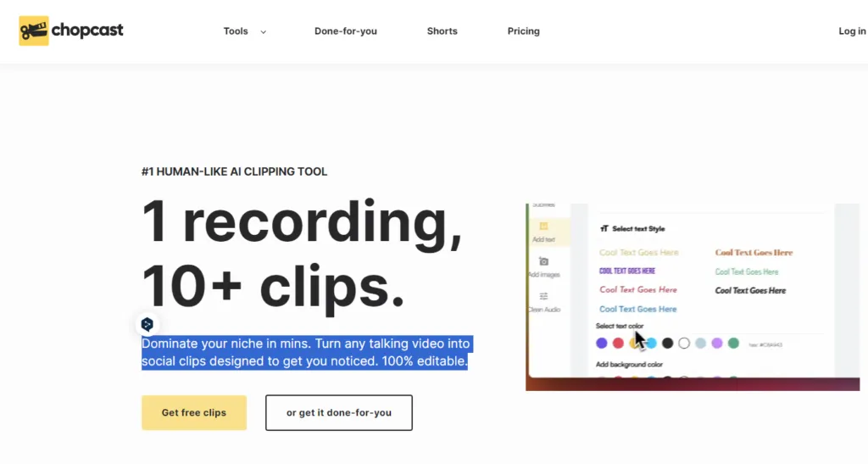Viewport: 868px width, 464px height.
Task: Click the 'Add background color' label
Action: coord(629,365)
